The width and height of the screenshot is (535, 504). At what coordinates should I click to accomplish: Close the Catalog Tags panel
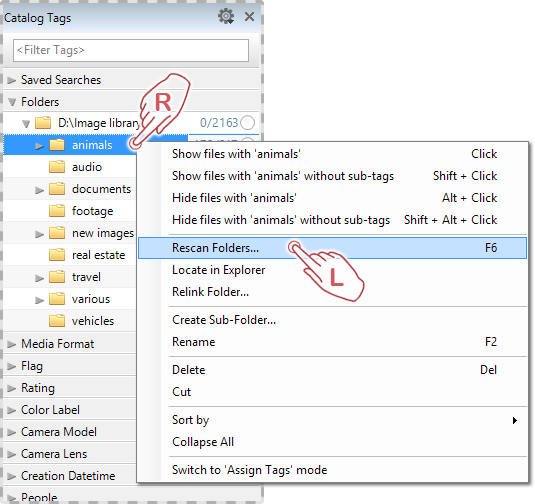(249, 16)
